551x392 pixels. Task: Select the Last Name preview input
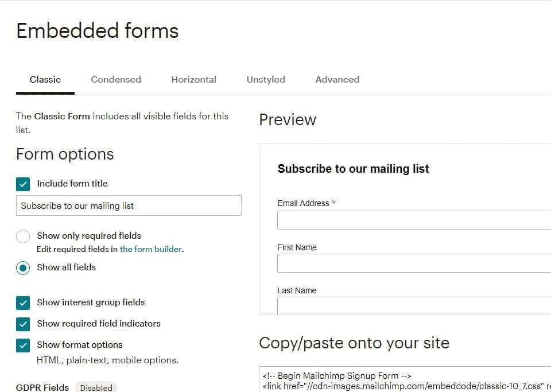[x=414, y=305]
